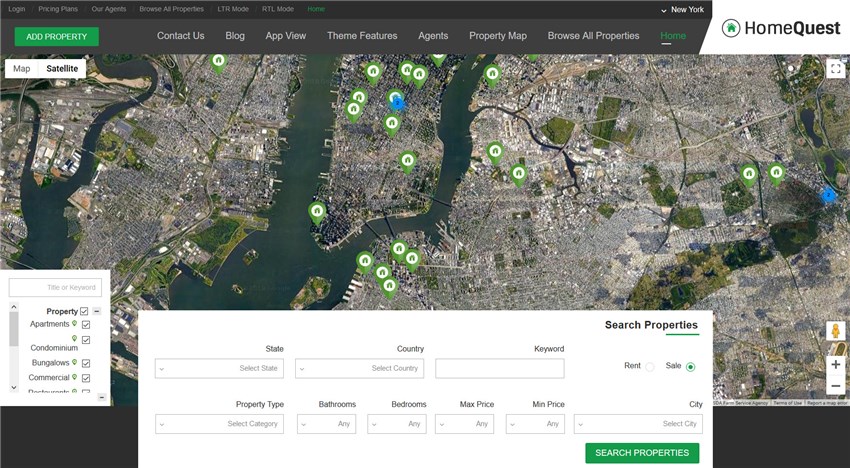The width and height of the screenshot is (850, 468).
Task: Minimize the filter panel using bottom minus button
Action: (102, 398)
